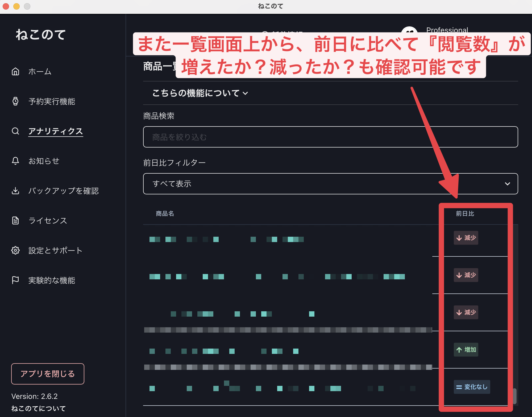Click アプリを閉じる button
This screenshot has width=532, height=417.
point(48,374)
